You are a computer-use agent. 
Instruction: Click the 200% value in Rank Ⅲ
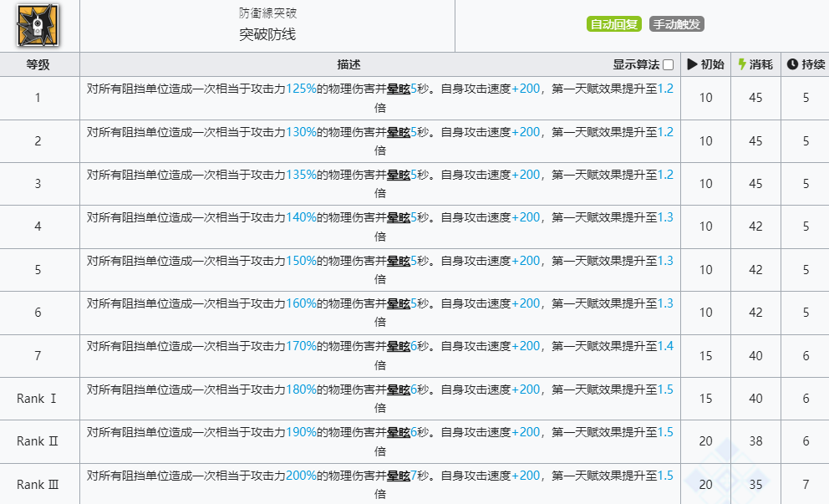pos(302,476)
